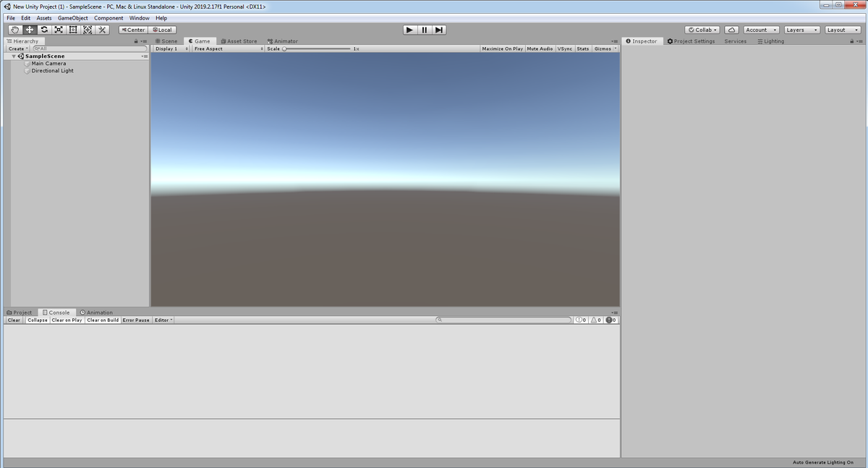Image resolution: width=868 pixels, height=468 pixels.
Task: Toggle Clear on Play in Console
Action: coord(67,320)
